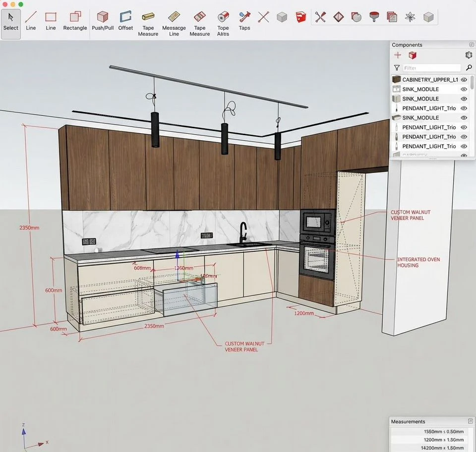Select the Tope Alts paint roll tool
Viewport: 476px width, 452px height.
tap(223, 24)
